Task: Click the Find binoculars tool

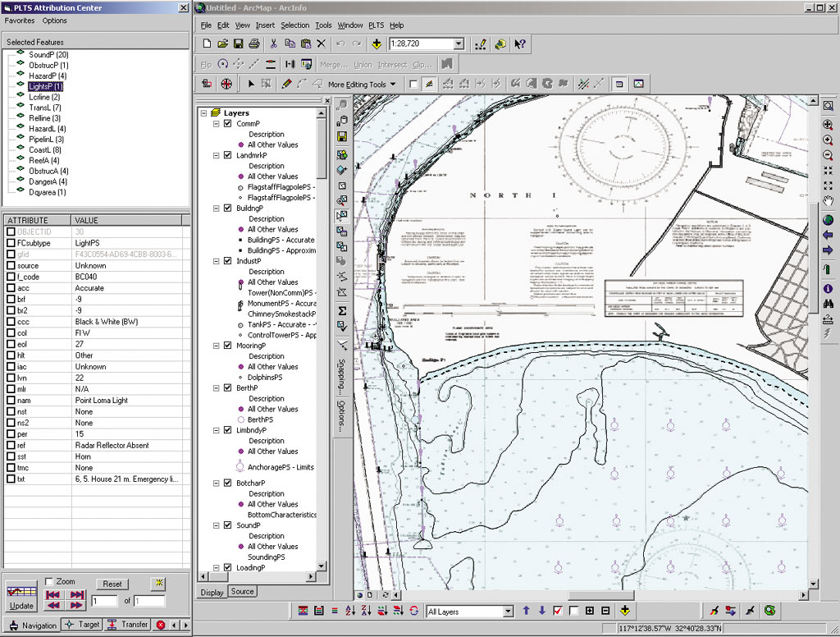Action: click(x=828, y=304)
